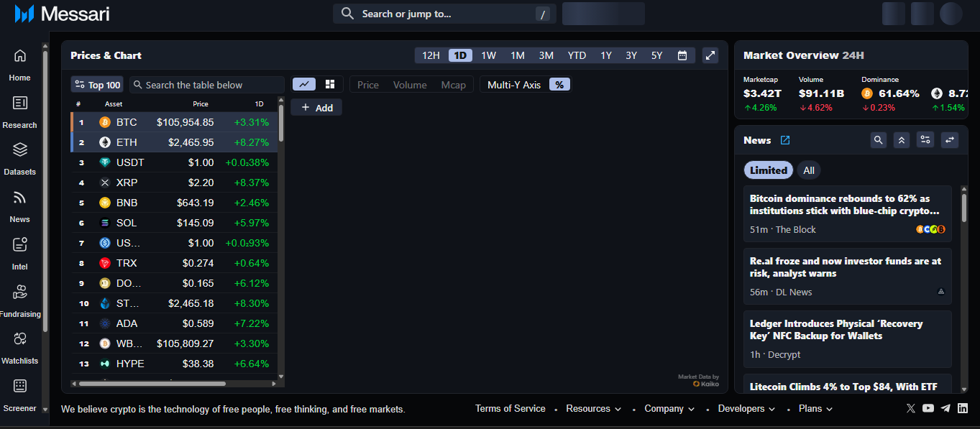Select the 12H timeframe
This screenshot has width=980, height=429.
pos(431,55)
